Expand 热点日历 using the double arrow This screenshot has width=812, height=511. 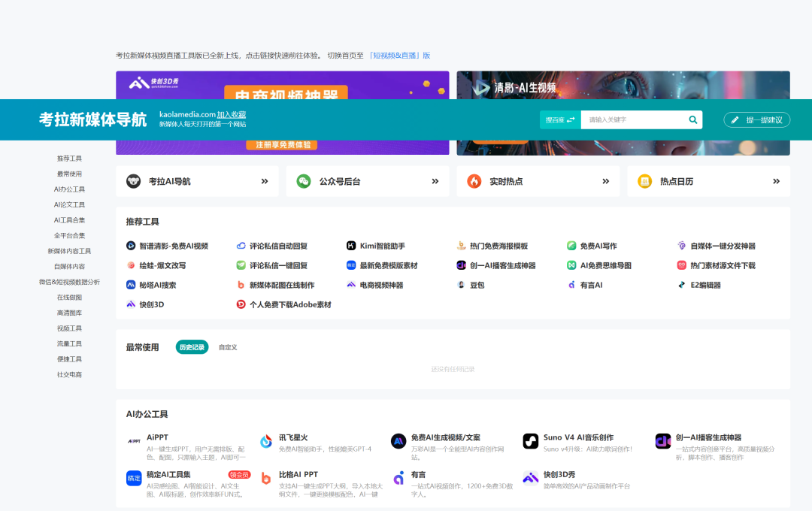click(776, 181)
